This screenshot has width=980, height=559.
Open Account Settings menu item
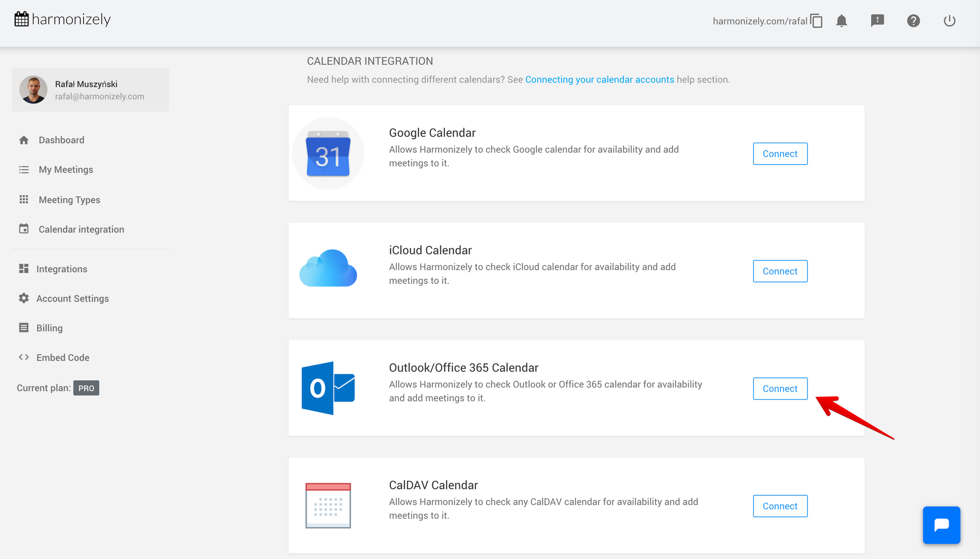click(x=73, y=299)
